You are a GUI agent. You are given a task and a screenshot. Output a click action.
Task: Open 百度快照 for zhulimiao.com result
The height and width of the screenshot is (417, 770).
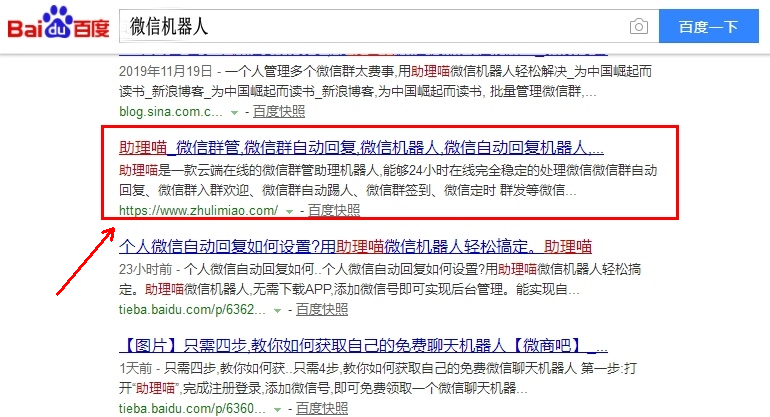tap(334, 211)
